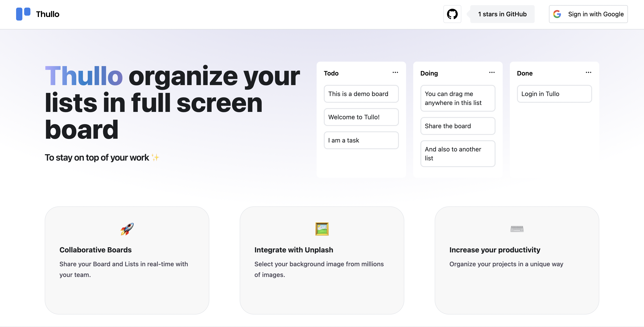This screenshot has width=644, height=327.
Task: Select the "Welcome to Tullo!" card
Action: pyautogui.click(x=361, y=117)
